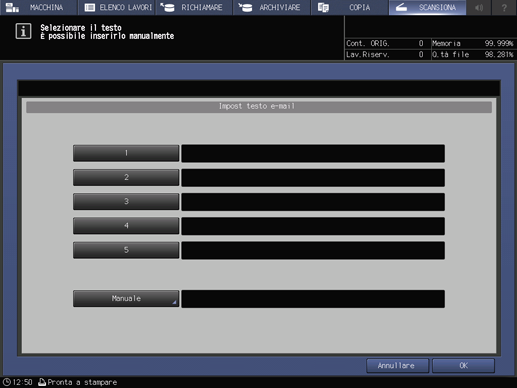This screenshot has width=517, height=388.
Task: Open the MACCHINA tab
Action: click(39, 7)
